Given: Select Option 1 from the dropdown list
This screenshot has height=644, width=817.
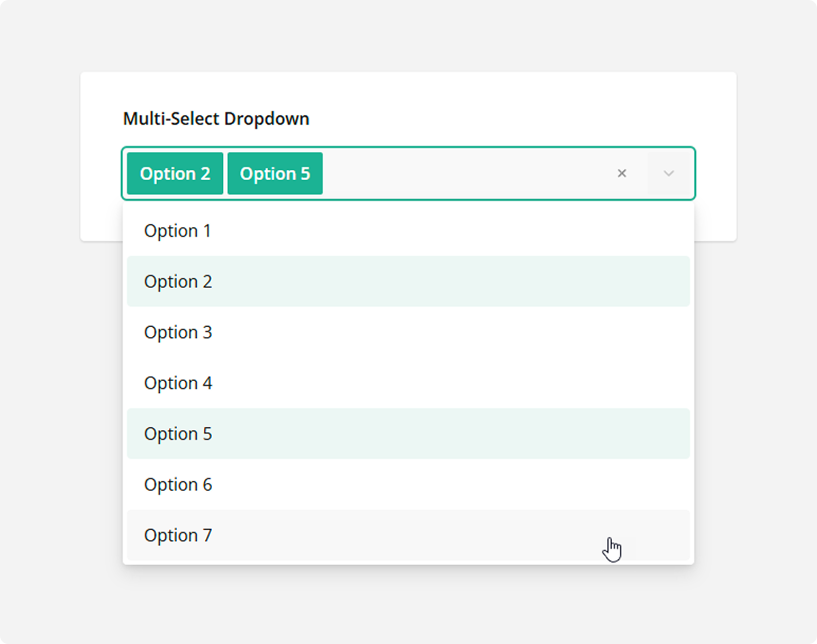Looking at the screenshot, I should pyautogui.click(x=178, y=231).
